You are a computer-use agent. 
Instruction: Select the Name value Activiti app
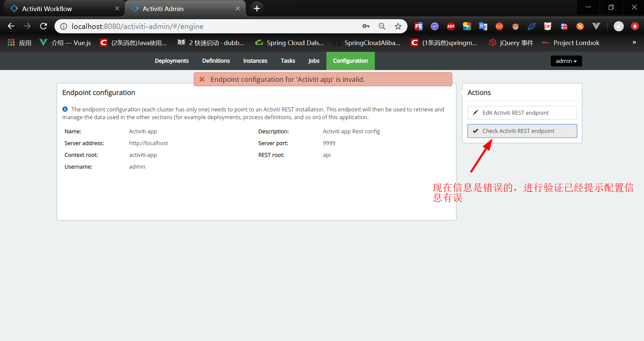click(143, 131)
